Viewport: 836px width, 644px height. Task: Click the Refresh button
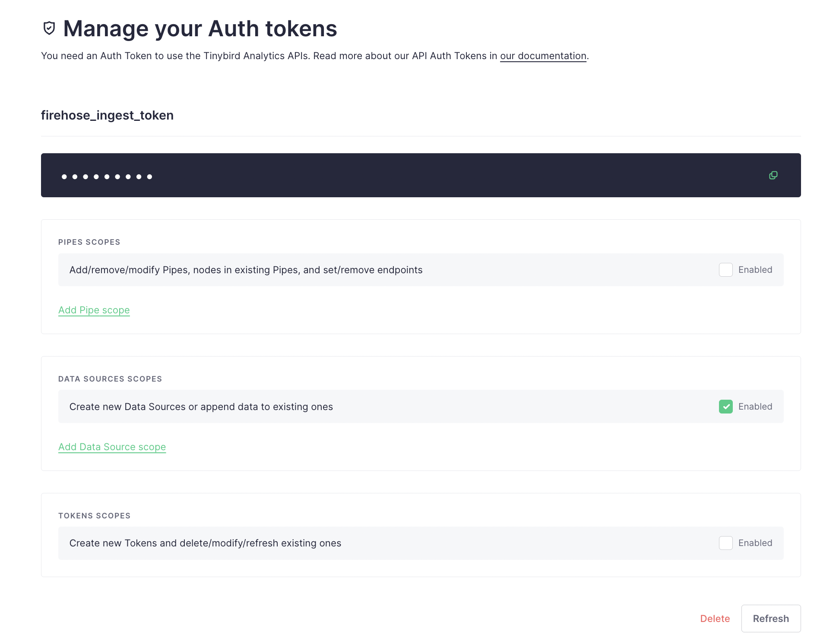(x=771, y=619)
